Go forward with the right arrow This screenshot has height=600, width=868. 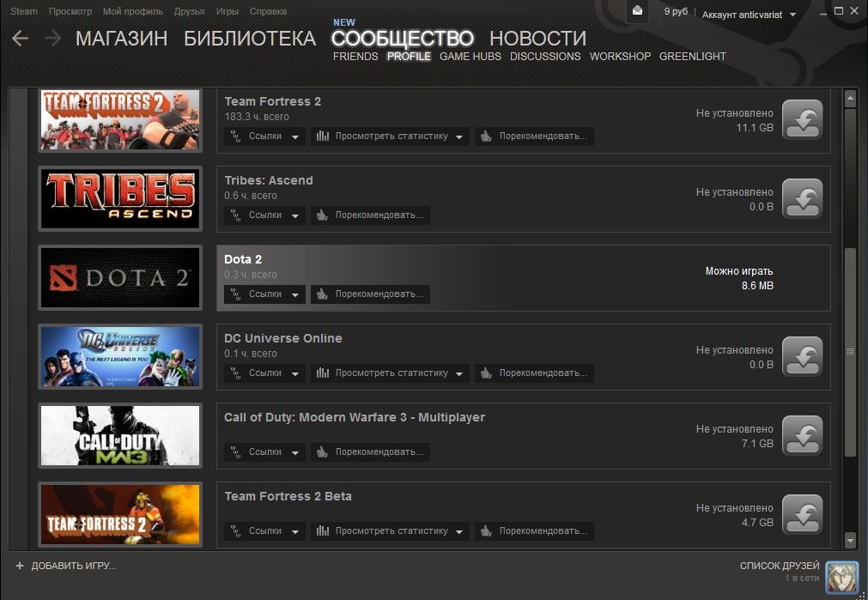tap(52, 38)
